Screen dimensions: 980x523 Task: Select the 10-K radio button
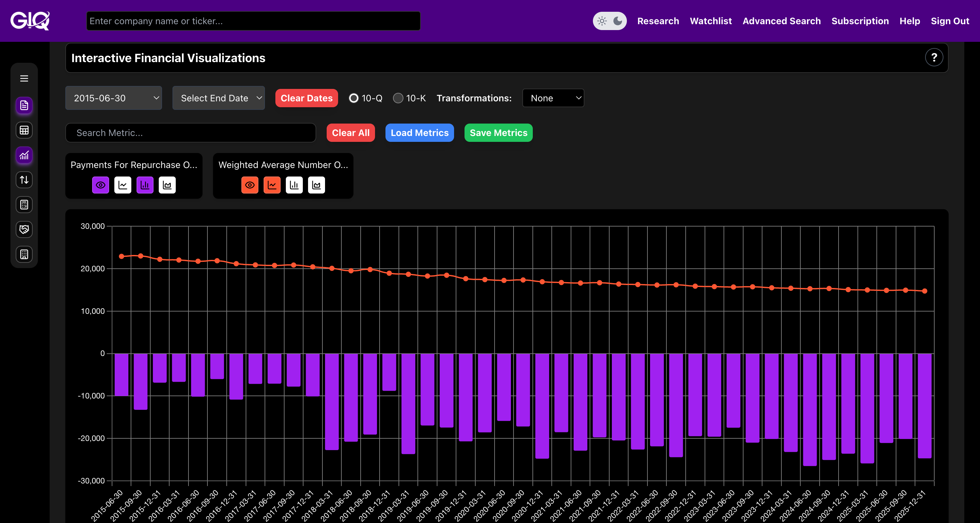pyautogui.click(x=398, y=98)
